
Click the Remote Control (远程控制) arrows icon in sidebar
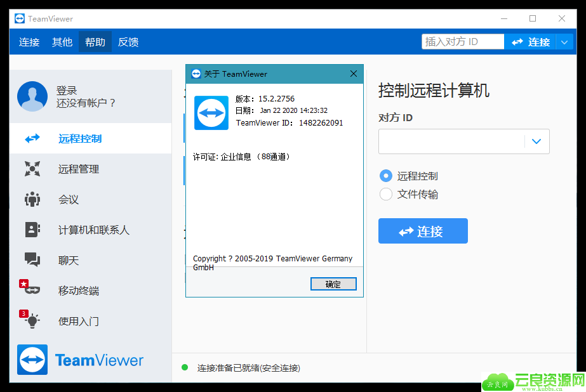(32, 138)
